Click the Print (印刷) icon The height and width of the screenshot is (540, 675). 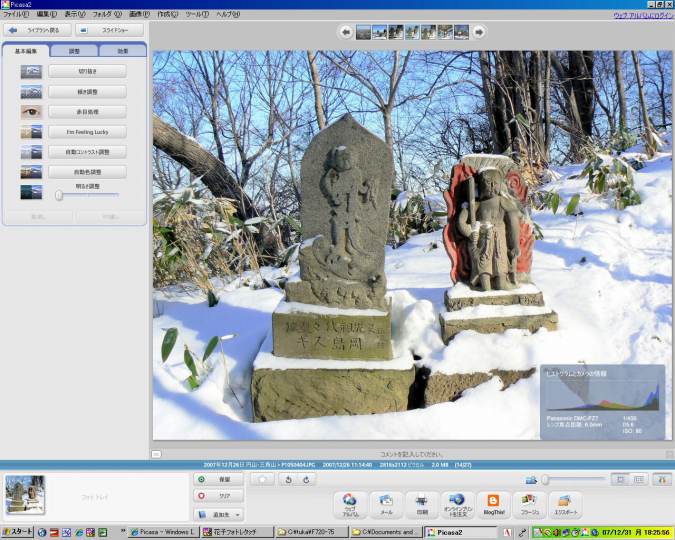click(x=421, y=502)
